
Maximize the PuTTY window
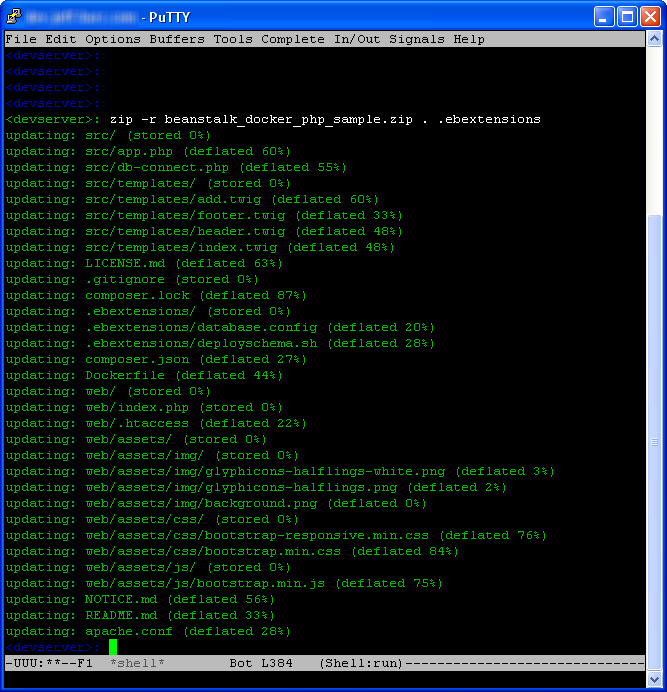(x=627, y=17)
